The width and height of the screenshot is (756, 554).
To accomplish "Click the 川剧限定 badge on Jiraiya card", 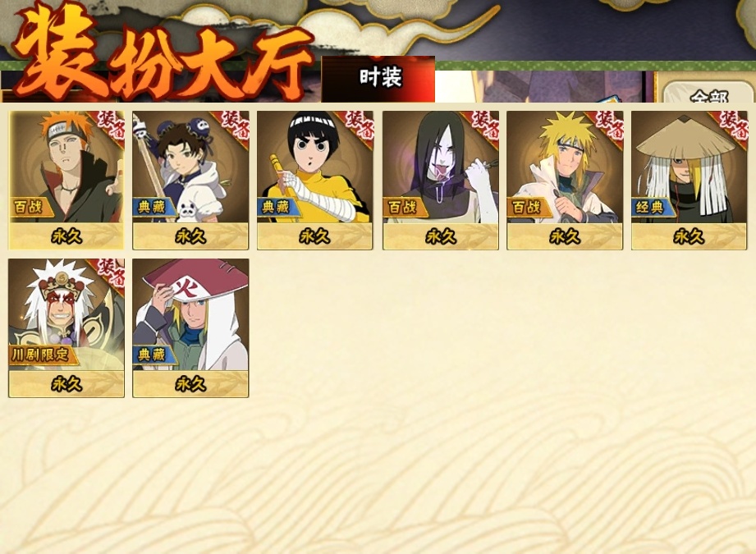I will 42,355.
